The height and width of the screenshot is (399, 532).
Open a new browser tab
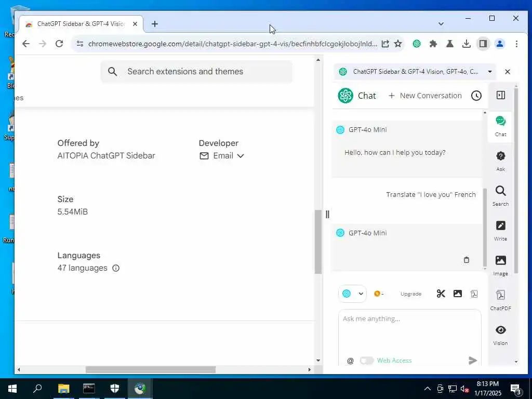pos(155,24)
